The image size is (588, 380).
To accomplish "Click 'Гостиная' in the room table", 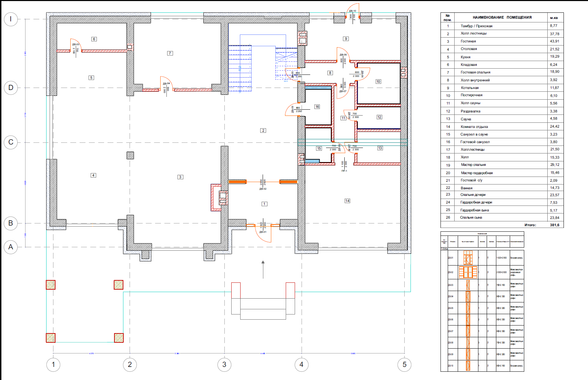I will tap(468, 41).
